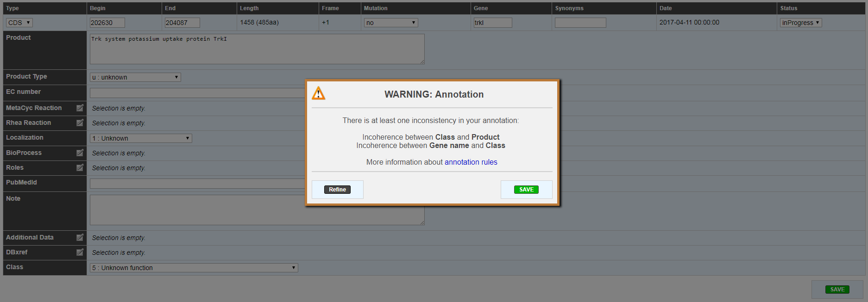The image size is (868, 302).
Task: Click the PubMedId input field
Action: coord(197,184)
